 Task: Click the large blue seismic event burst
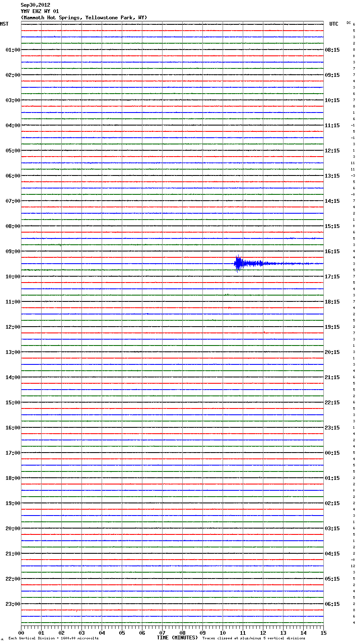point(239,264)
